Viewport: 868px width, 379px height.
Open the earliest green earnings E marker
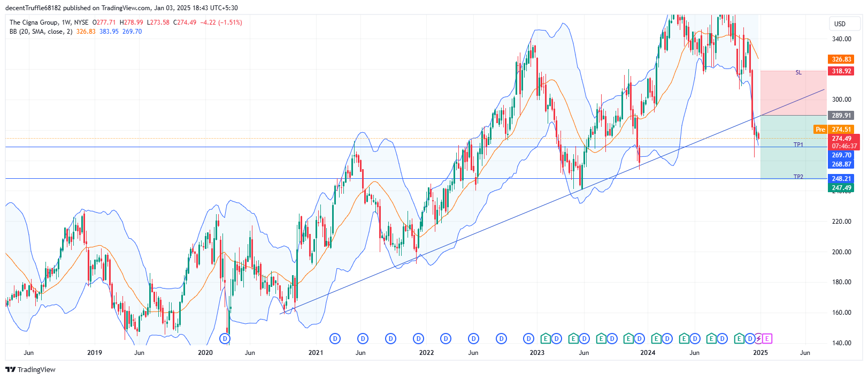(x=545, y=338)
